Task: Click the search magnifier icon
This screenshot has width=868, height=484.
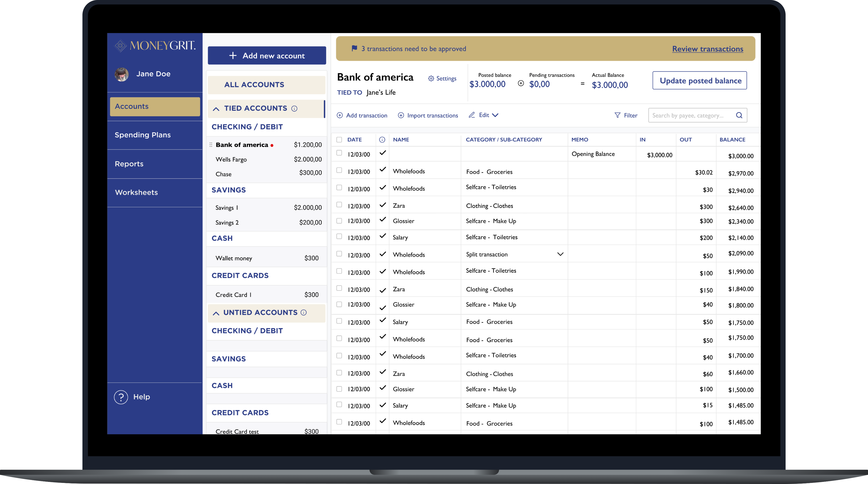Action: pyautogui.click(x=739, y=115)
